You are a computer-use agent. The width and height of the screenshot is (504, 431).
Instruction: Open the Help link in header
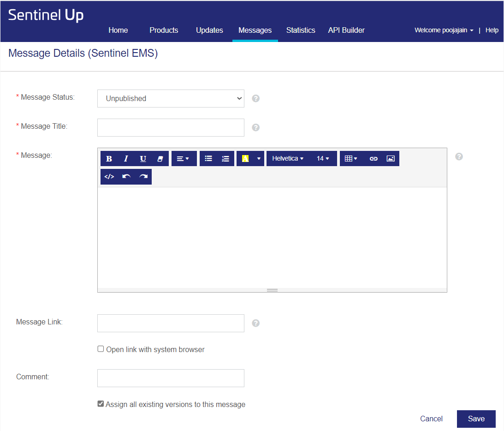coord(492,30)
